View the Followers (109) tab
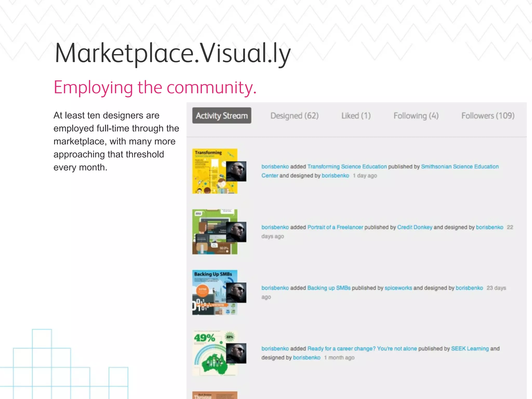This screenshot has width=532, height=399. 488,116
